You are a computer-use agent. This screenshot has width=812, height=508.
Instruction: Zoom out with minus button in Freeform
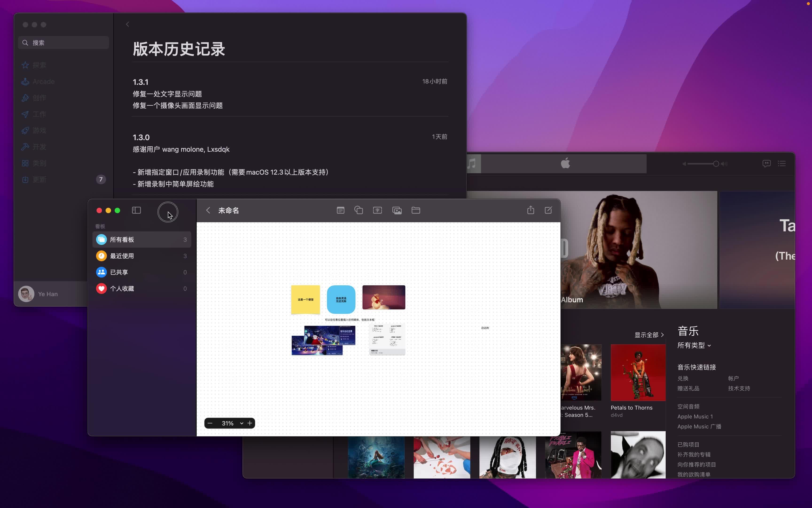tap(210, 423)
